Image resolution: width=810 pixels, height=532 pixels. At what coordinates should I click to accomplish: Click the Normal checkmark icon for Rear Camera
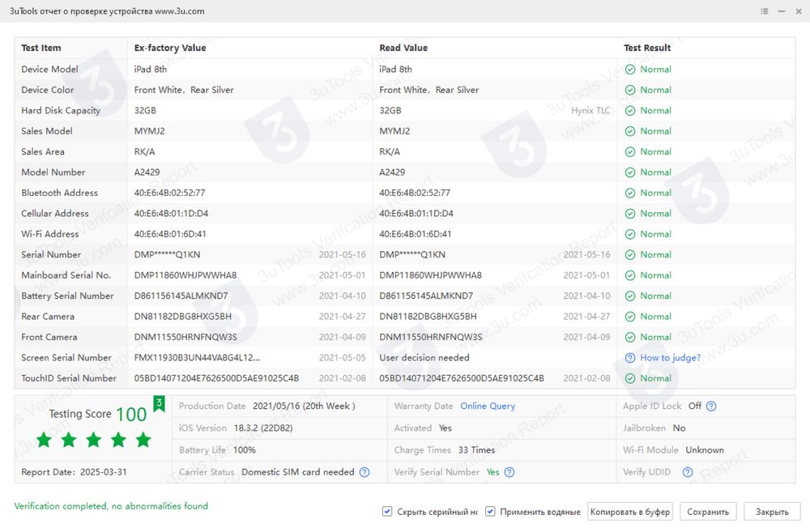point(629,317)
